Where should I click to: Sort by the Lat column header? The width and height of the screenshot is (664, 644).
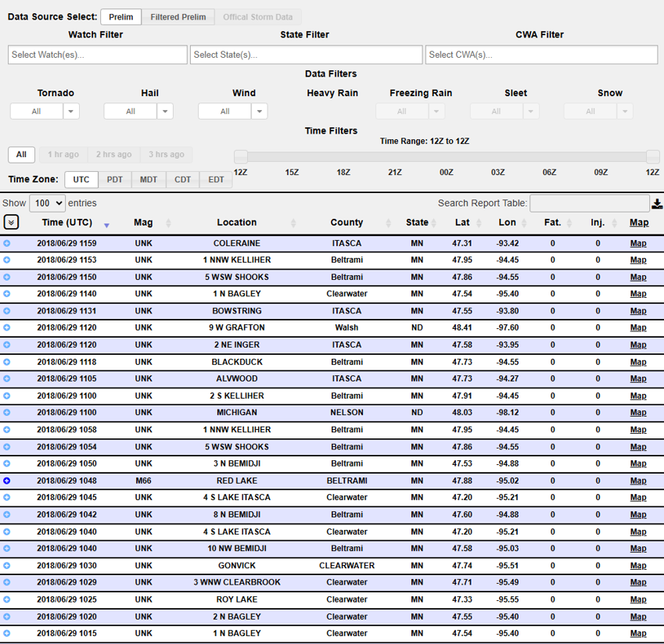pyautogui.click(x=462, y=223)
